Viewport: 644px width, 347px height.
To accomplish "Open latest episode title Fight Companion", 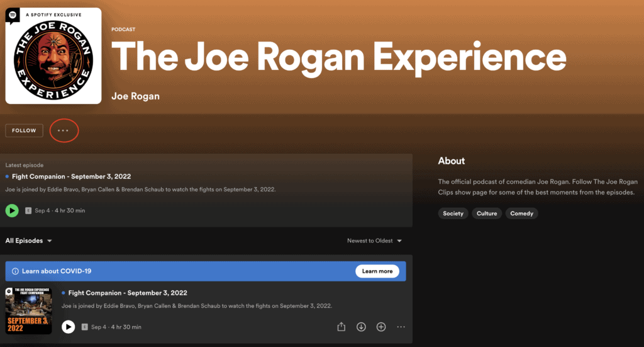I will (72, 176).
